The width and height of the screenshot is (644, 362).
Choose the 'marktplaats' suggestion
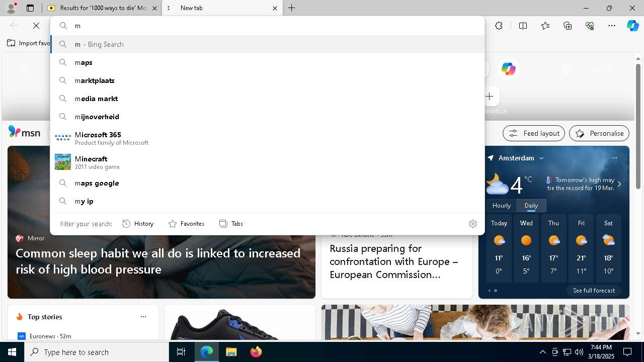pos(268,80)
